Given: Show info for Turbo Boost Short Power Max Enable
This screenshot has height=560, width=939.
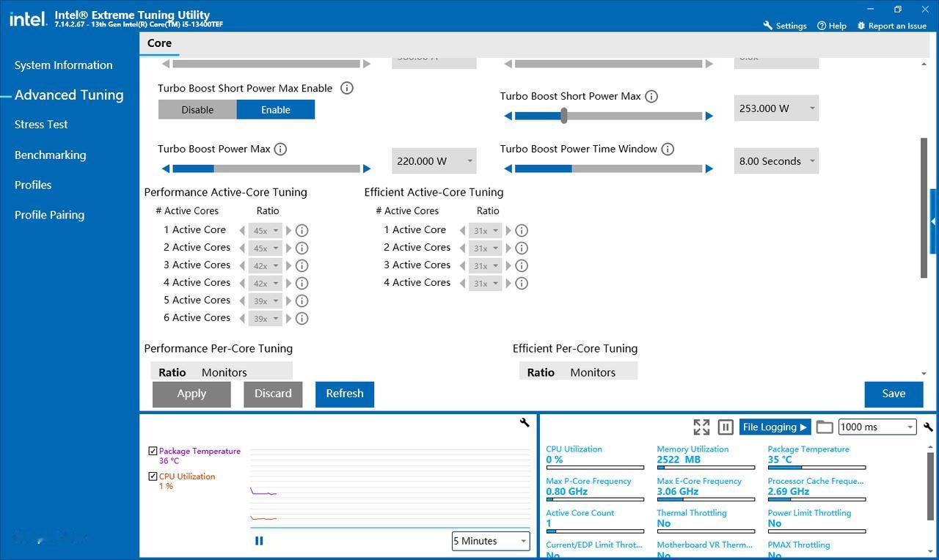Looking at the screenshot, I should pyautogui.click(x=347, y=88).
